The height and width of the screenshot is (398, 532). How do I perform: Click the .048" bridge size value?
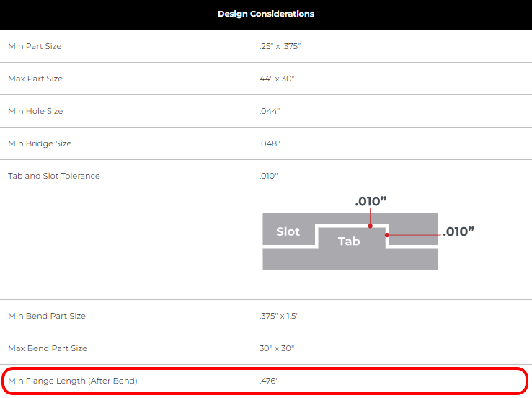[270, 143]
